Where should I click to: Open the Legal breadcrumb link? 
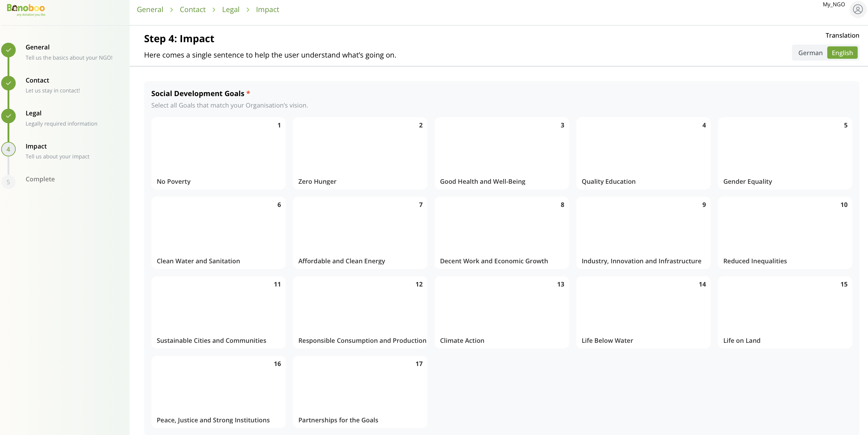pyautogui.click(x=231, y=9)
